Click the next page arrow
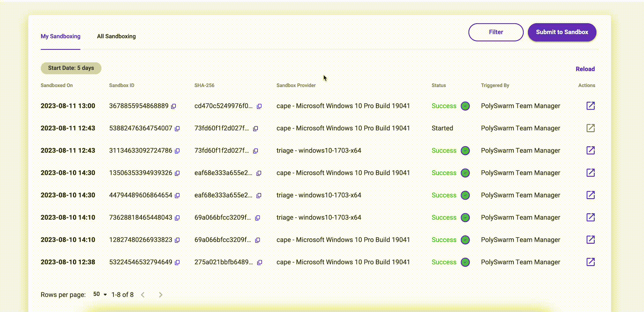644x312 pixels. pyautogui.click(x=161, y=295)
